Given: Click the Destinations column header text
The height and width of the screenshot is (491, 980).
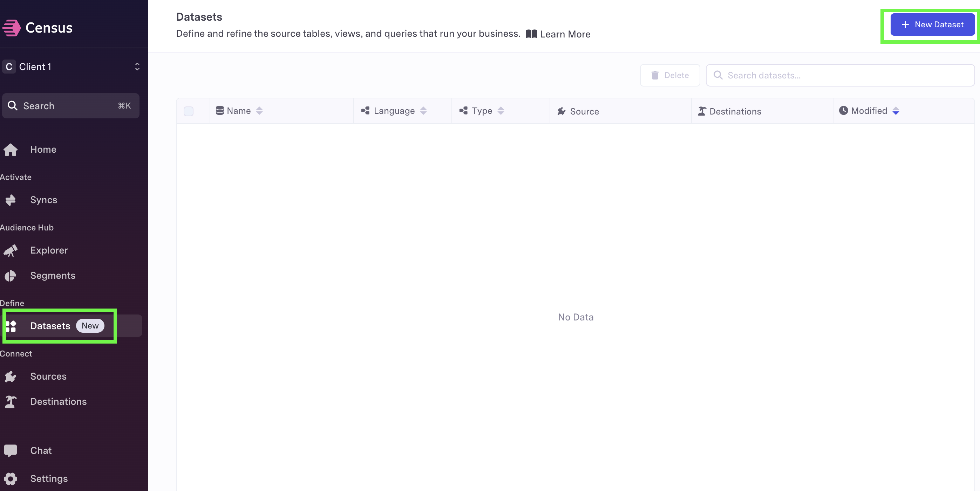Looking at the screenshot, I should click(x=735, y=111).
